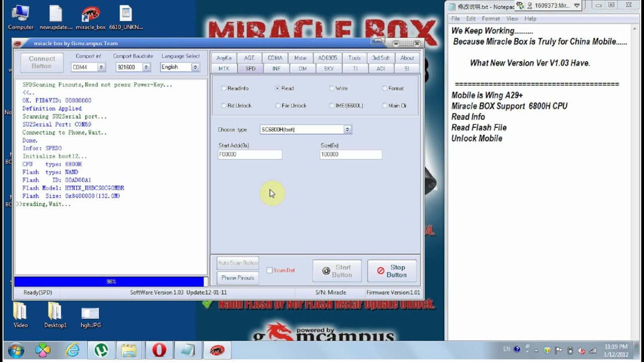Click the Size field 100000
The image size is (644, 362).
tap(351, 154)
